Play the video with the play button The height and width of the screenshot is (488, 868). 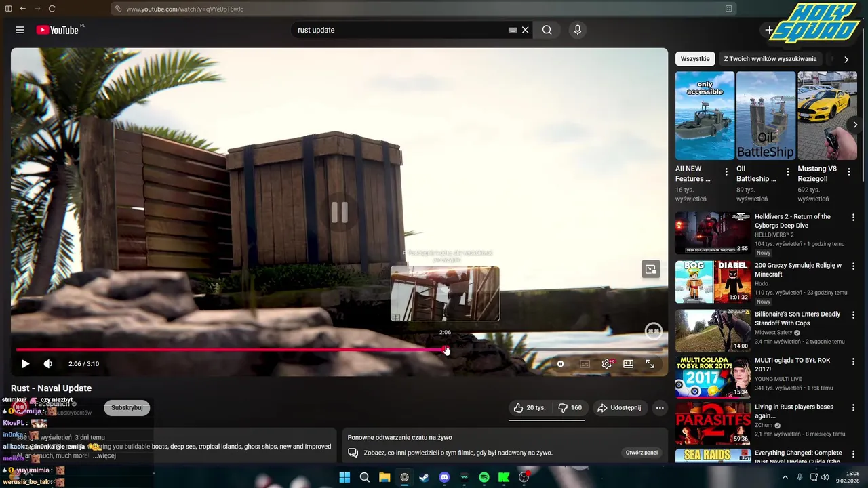tap(25, 364)
